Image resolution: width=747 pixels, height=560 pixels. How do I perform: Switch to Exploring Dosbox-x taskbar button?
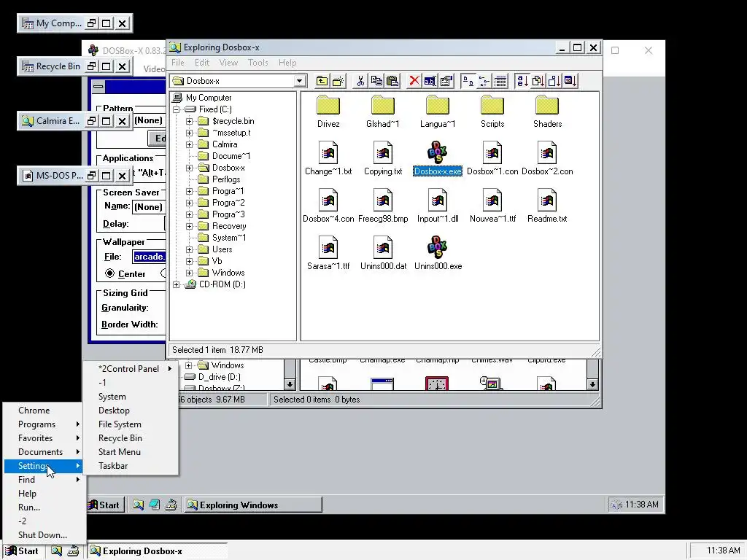pos(158,551)
